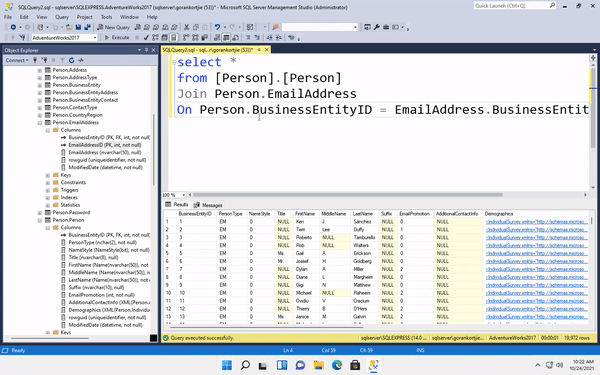Open Microsoft Edge from the taskbar
600x375 pixels.
tap(337, 365)
